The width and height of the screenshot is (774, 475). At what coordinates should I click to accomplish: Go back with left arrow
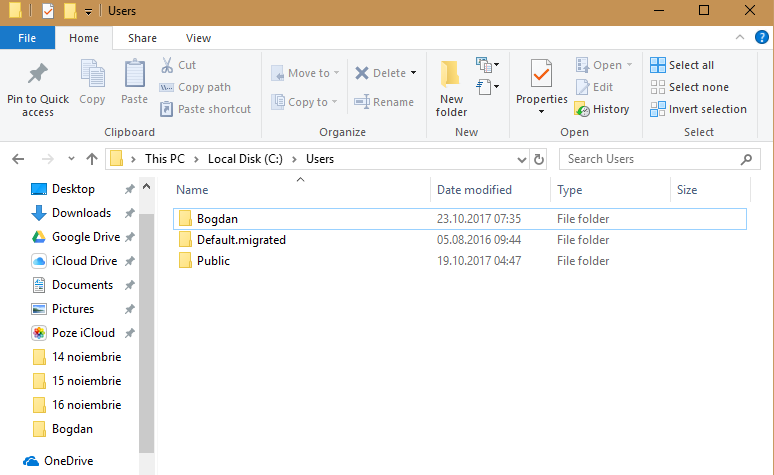click(x=18, y=159)
